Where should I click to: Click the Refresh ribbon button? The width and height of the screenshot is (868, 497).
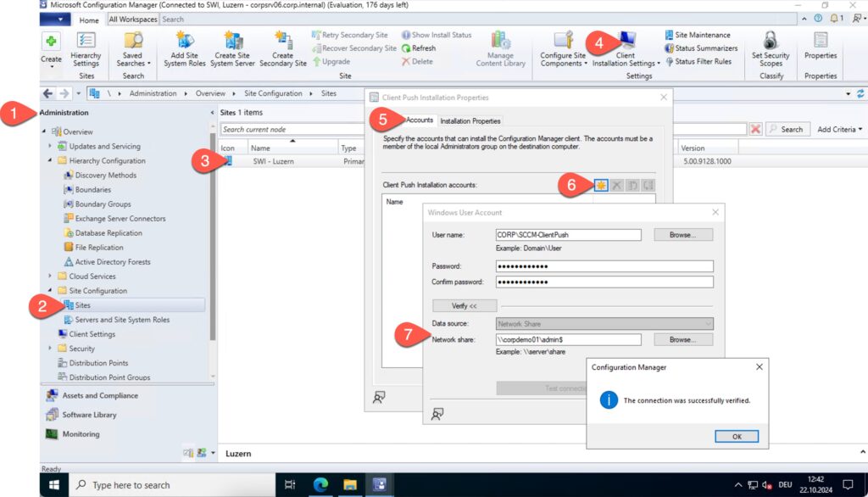[x=419, y=48]
